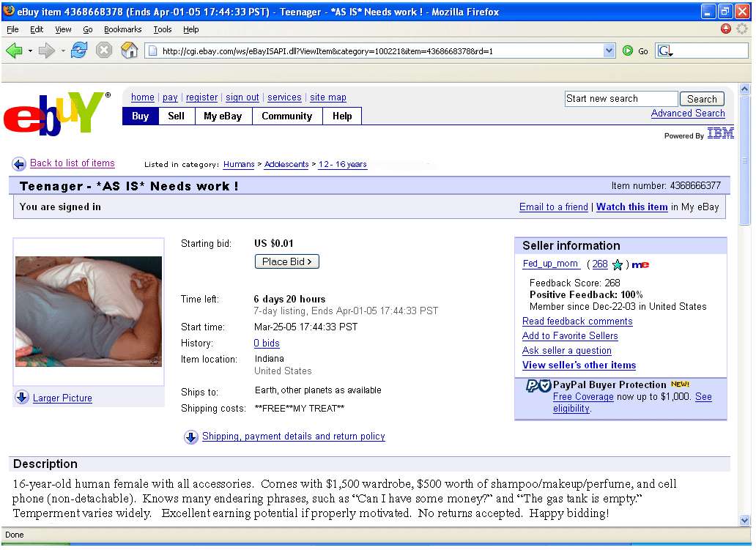Click Add to Favorite Sellers link
This screenshot has width=756, height=550.
(x=570, y=336)
